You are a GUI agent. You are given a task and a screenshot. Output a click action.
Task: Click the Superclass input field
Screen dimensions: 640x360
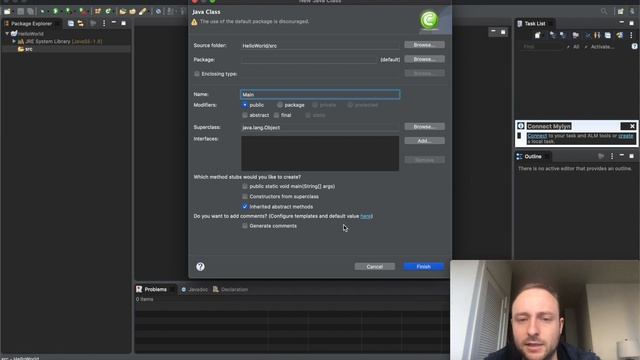click(320, 127)
